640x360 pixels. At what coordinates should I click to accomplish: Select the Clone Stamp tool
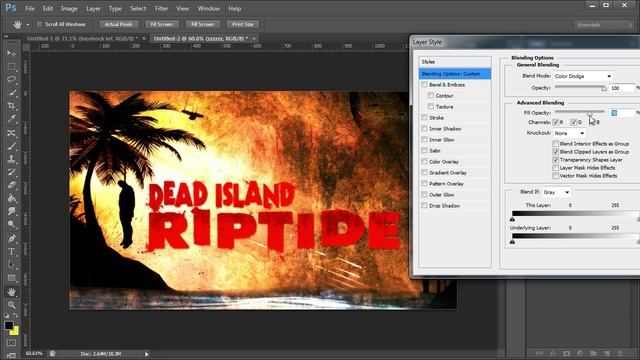pyautogui.click(x=11, y=159)
